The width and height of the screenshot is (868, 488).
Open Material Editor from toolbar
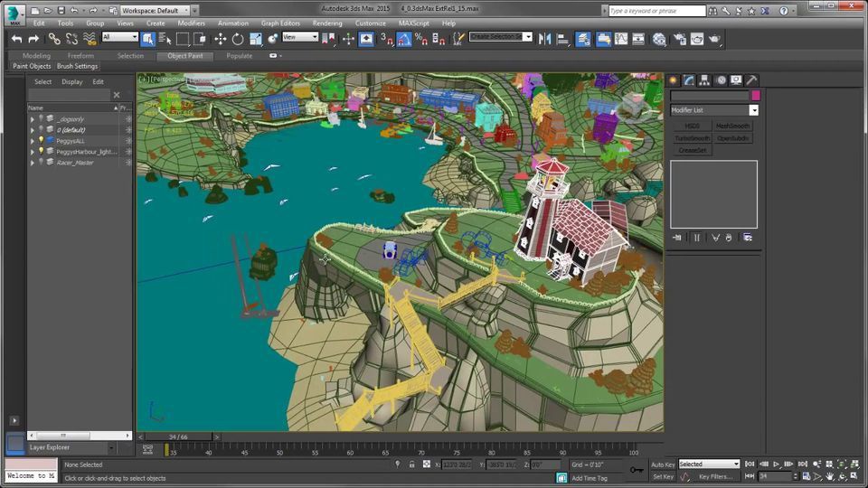659,39
